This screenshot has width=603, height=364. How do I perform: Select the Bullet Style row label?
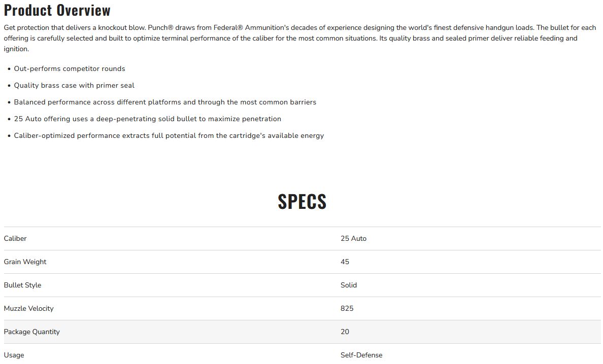[x=22, y=285]
